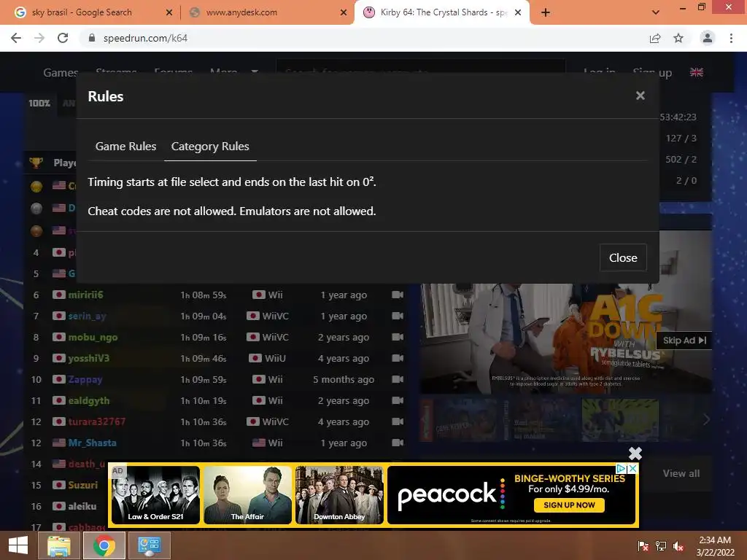747x560 pixels.
Task: Open Suzuri's player profile
Action: click(x=83, y=485)
